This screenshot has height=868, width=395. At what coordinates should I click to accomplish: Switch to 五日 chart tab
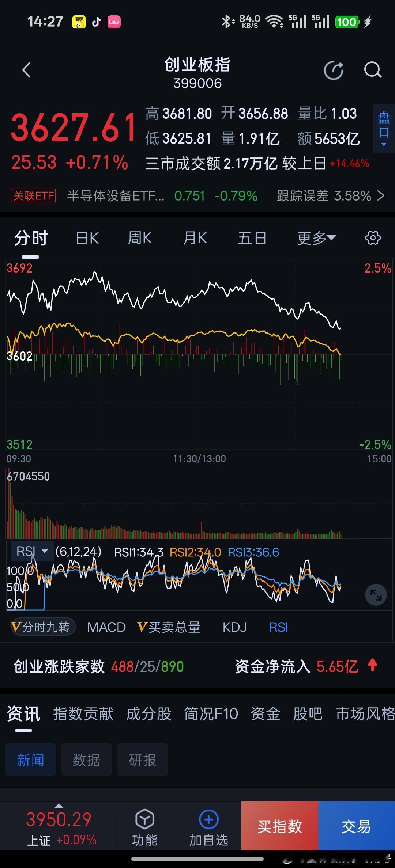[x=252, y=238]
